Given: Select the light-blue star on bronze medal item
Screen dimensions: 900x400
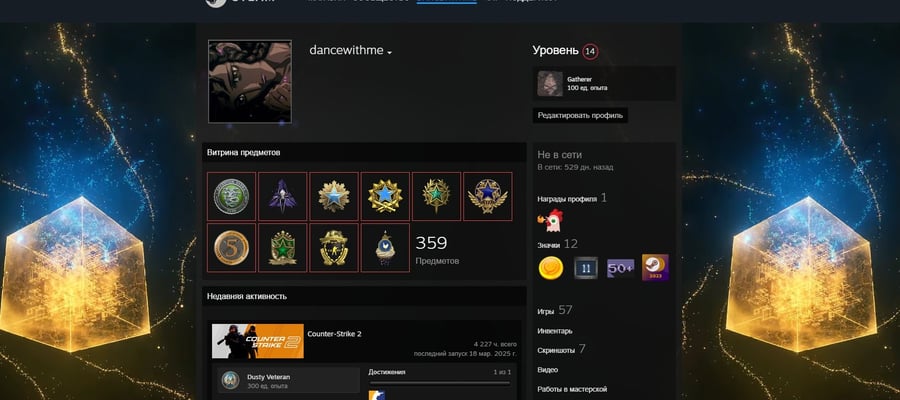Looking at the screenshot, I should (334, 196).
